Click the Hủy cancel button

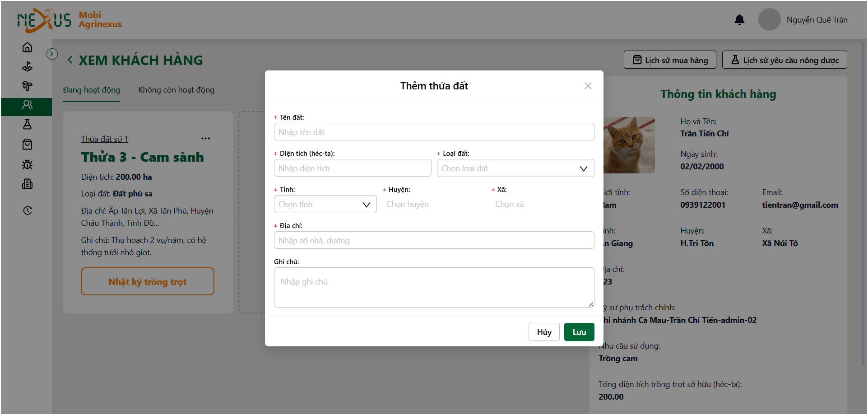[x=544, y=332]
